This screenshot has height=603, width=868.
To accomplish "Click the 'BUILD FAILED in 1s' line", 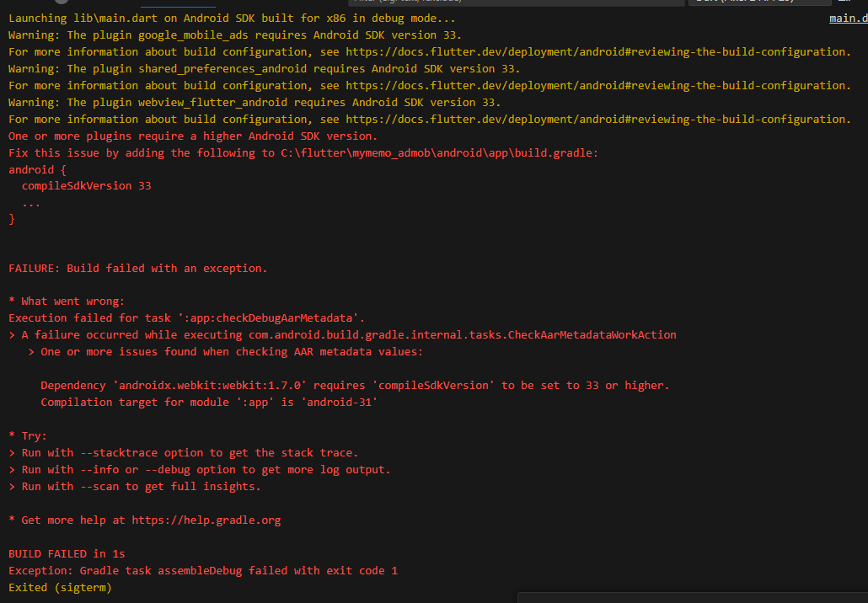I will coord(67,554).
